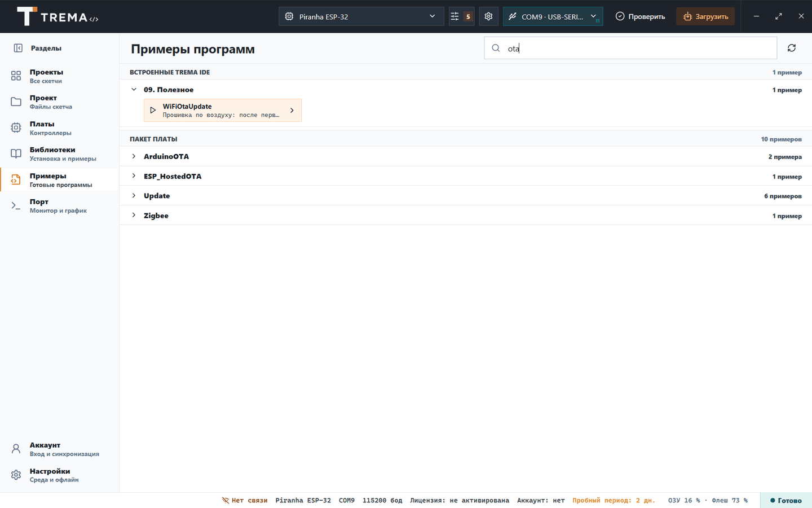Click the gear settings icon in top toolbar
This screenshot has width=812, height=508.
pyautogui.click(x=488, y=16)
